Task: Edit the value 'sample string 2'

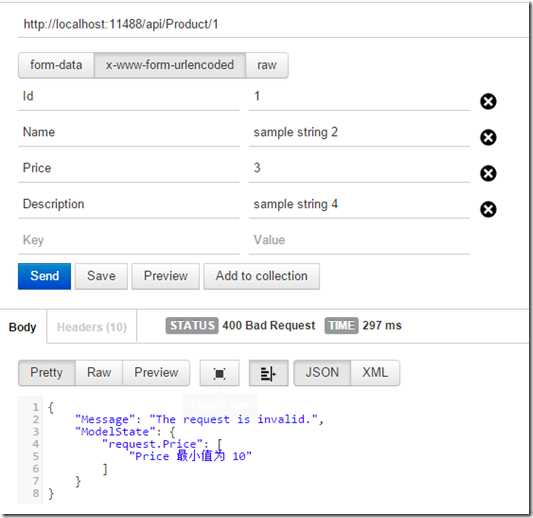Action: click(x=359, y=132)
